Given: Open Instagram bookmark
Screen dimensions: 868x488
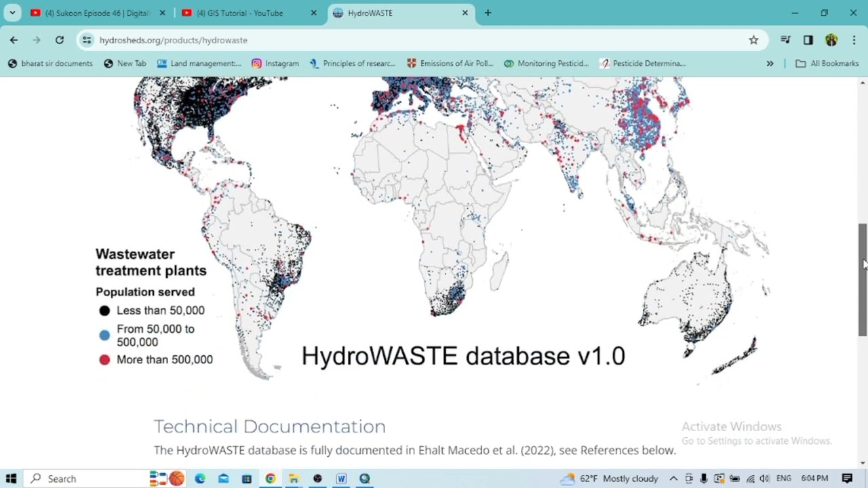Looking at the screenshot, I should coord(275,63).
